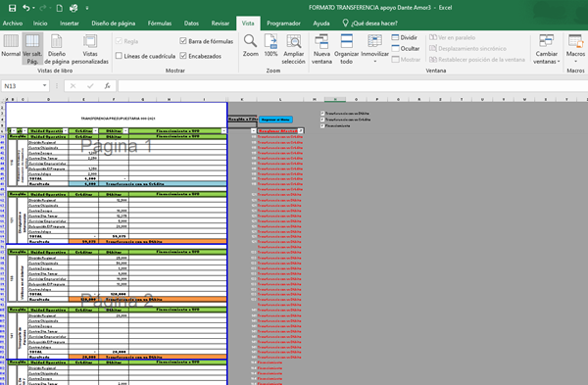Viewport: 588px width, 385px height.
Task: Click the Mostrar window option
Action: (406, 59)
